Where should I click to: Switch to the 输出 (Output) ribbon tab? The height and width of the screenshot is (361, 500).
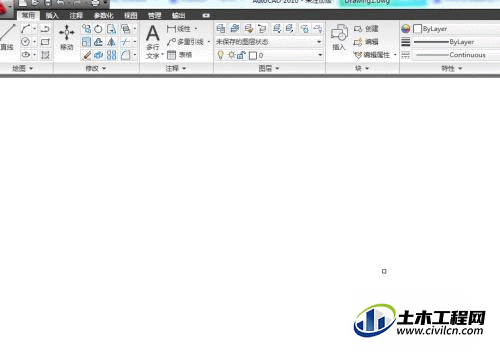pyautogui.click(x=178, y=15)
